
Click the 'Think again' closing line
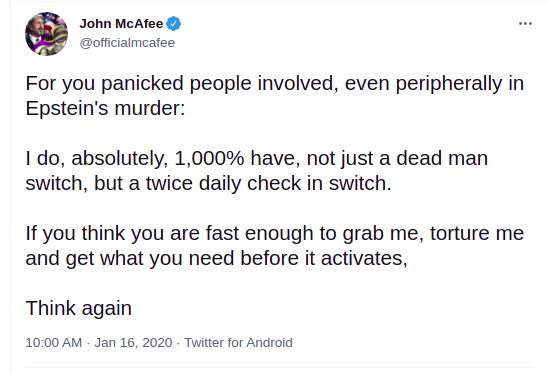pyautogui.click(x=78, y=309)
